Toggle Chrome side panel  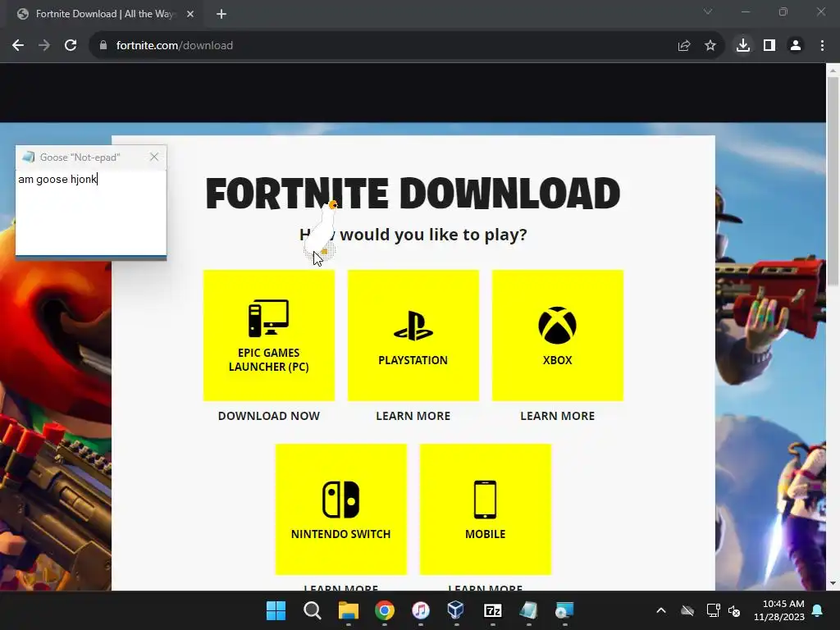tap(769, 46)
